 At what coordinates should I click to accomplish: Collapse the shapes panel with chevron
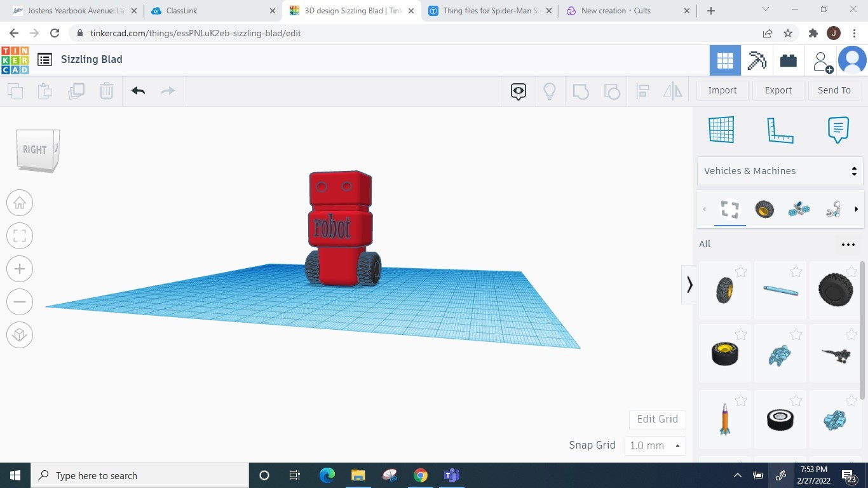(x=689, y=284)
